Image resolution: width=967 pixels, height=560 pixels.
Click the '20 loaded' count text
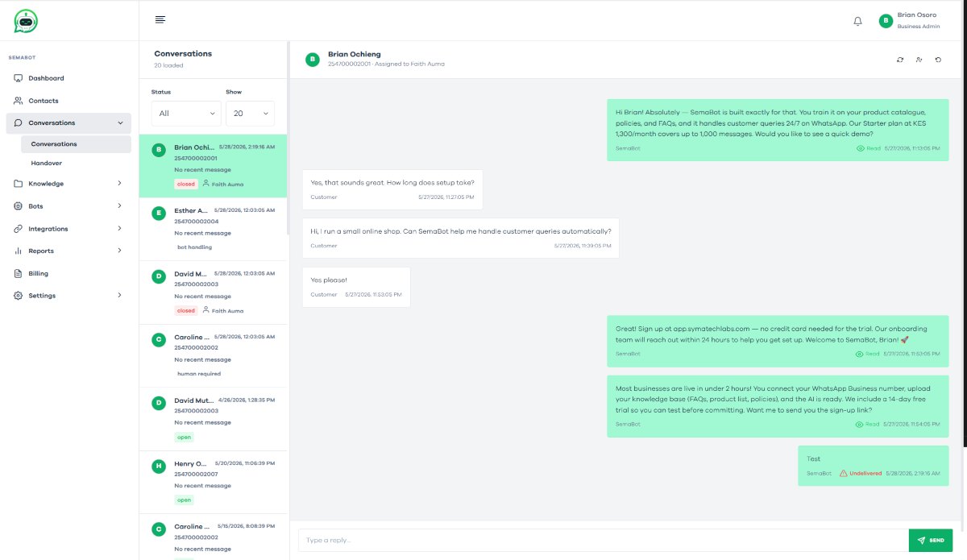(x=168, y=65)
